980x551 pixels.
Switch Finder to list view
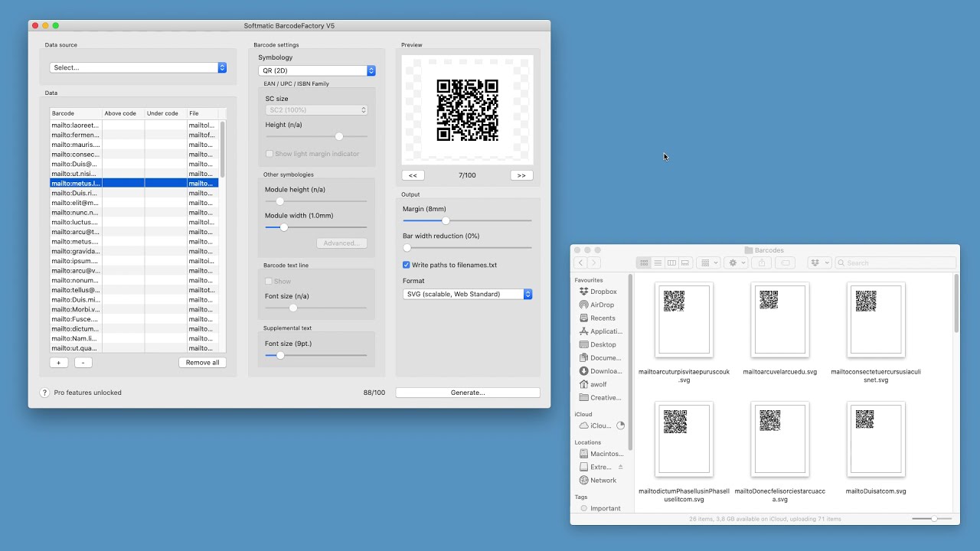[x=658, y=262]
